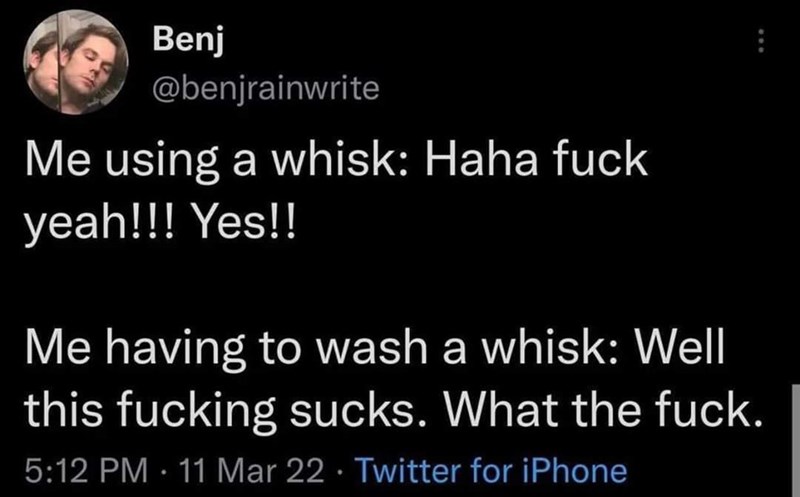Visit the @benjrainwrite handle
The width and height of the screenshot is (800, 497).
264,91
